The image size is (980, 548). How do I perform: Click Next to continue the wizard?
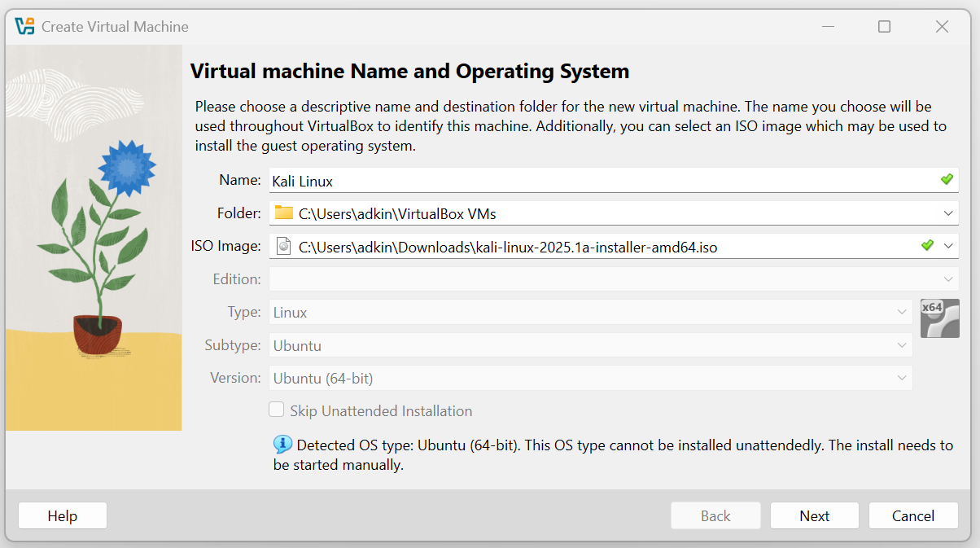click(x=815, y=515)
